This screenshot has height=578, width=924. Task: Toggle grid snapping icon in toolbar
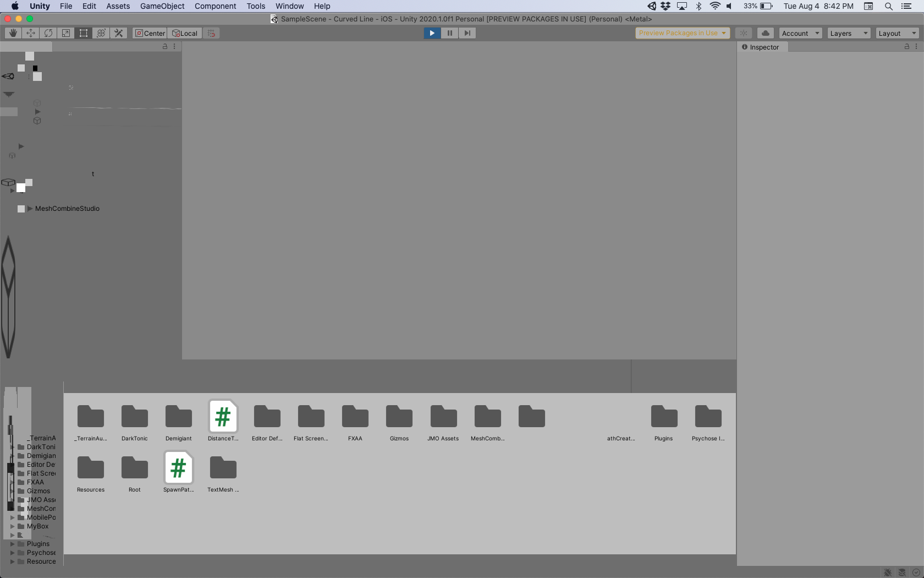211,33
